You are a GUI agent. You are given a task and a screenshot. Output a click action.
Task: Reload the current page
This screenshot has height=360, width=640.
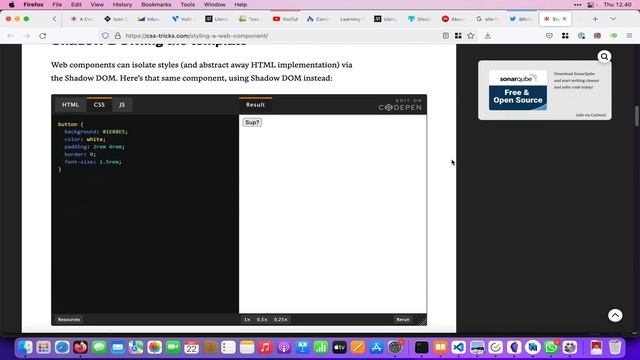click(x=42, y=36)
